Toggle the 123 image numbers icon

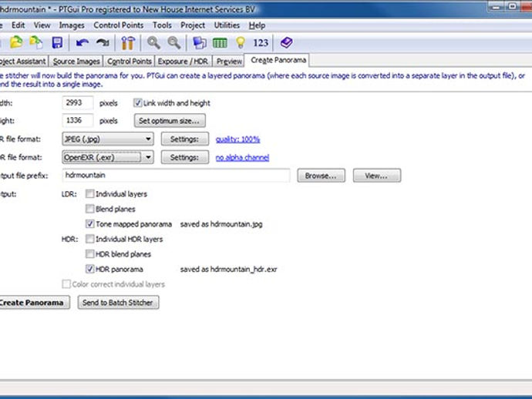[261, 42]
